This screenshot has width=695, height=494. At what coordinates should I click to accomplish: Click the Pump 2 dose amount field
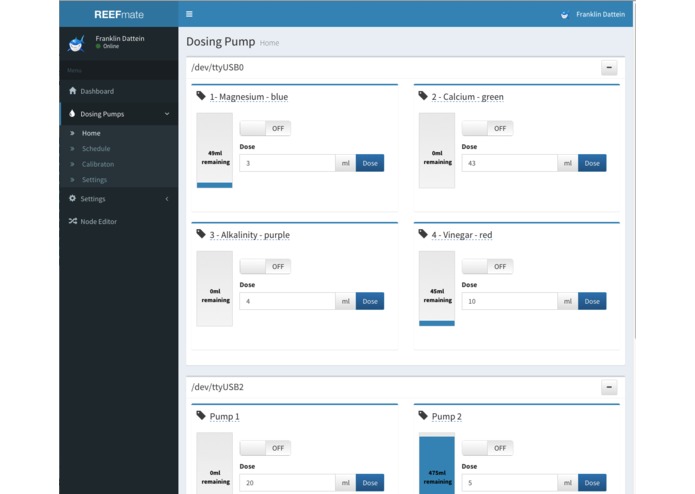[x=509, y=483]
